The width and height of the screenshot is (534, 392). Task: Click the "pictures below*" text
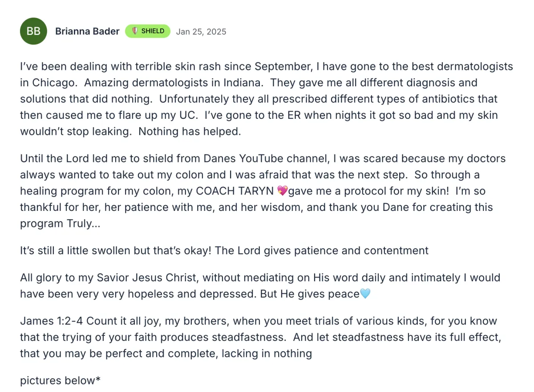60,380
